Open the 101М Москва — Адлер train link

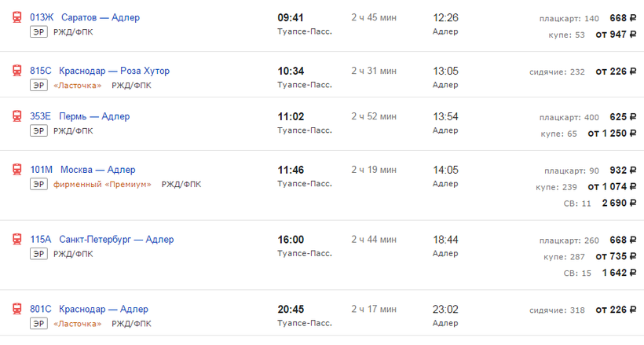click(x=82, y=170)
